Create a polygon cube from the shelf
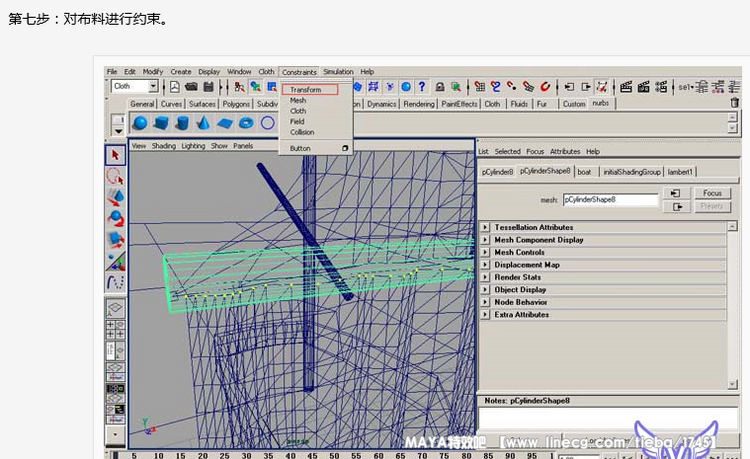750x459 pixels. (162, 123)
